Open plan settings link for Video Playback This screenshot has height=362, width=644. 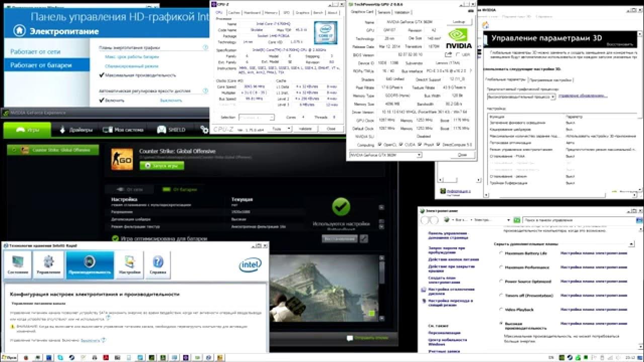click(594, 310)
